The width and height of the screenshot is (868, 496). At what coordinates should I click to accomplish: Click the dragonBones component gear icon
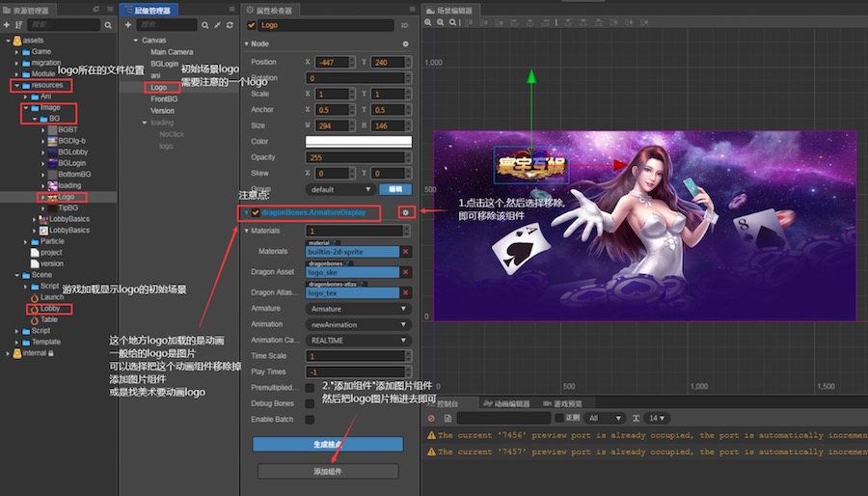[405, 211]
